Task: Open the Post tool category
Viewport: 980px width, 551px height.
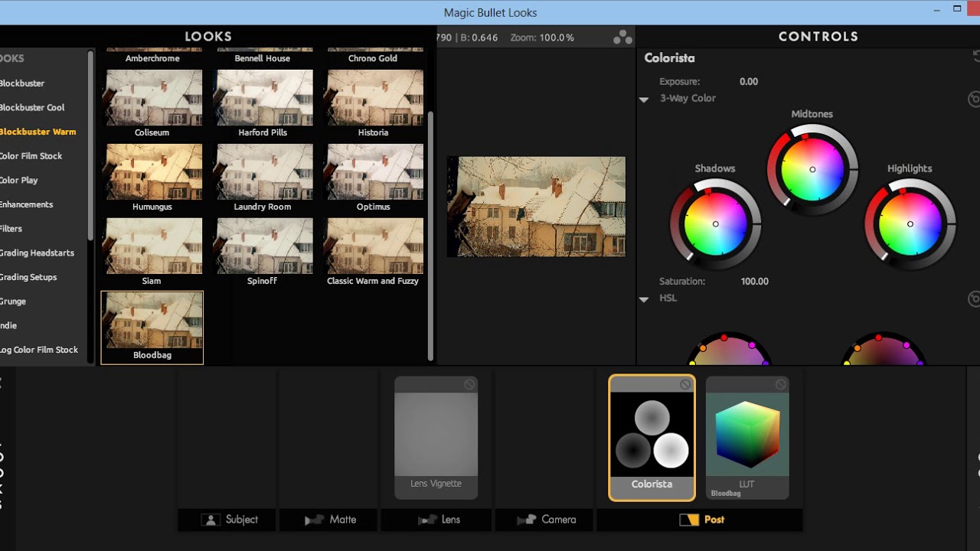Action: coord(700,520)
